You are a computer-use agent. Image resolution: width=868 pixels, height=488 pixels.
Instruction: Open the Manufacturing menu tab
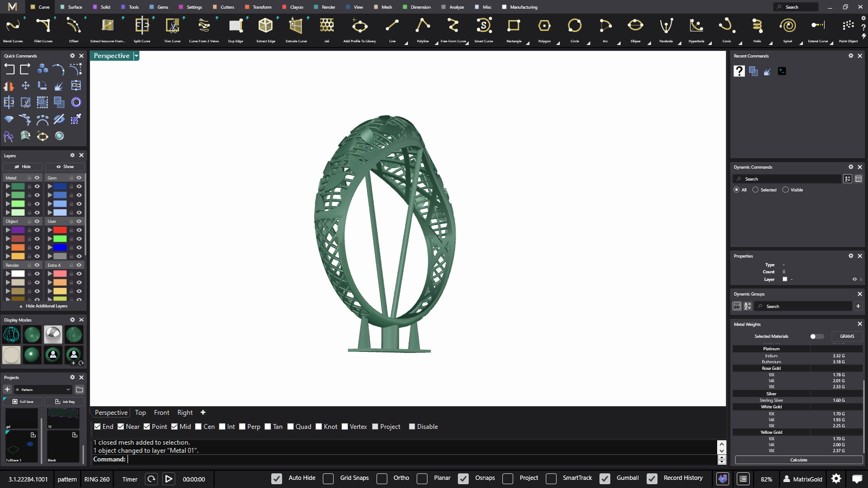(520, 7)
